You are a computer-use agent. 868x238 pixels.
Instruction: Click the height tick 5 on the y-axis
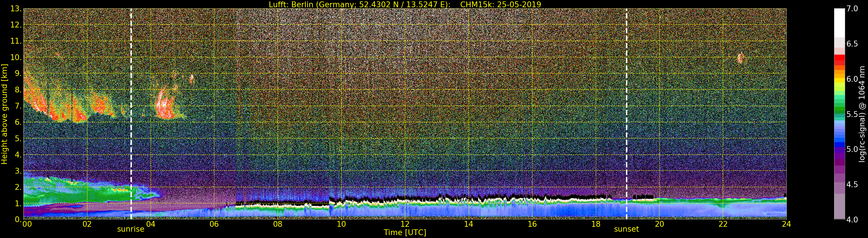point(18,138)
